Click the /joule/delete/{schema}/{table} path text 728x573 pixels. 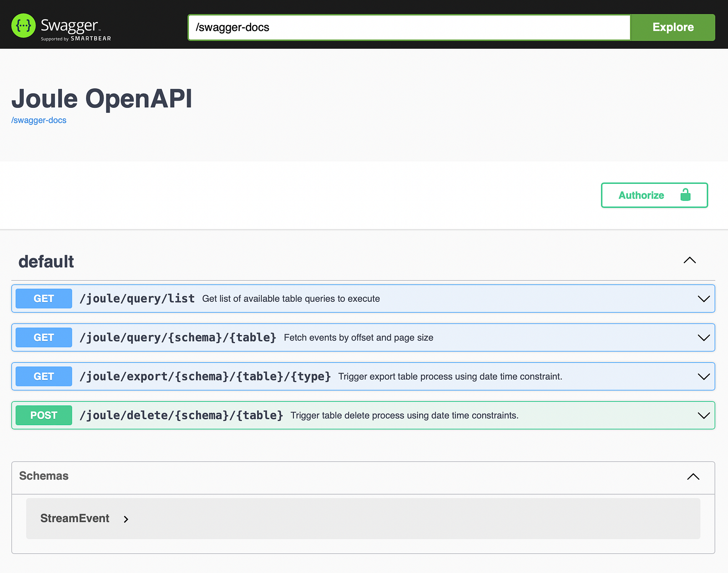(182, 416)
